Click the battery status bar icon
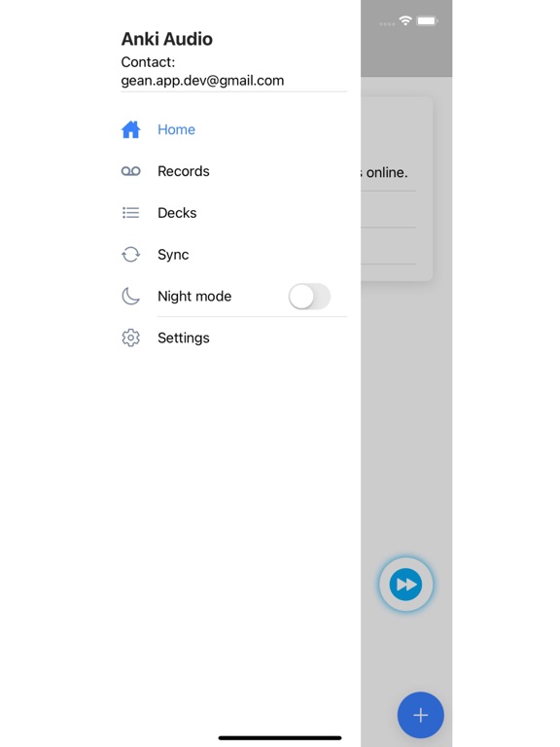560x747 pixels. click(x=427, y=20)
